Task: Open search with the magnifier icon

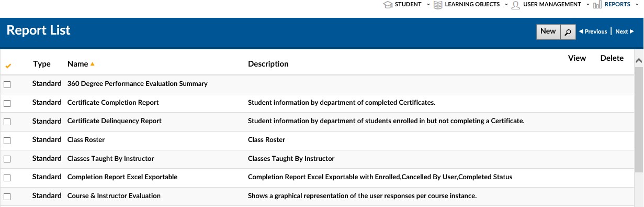Action: (568, 32)
